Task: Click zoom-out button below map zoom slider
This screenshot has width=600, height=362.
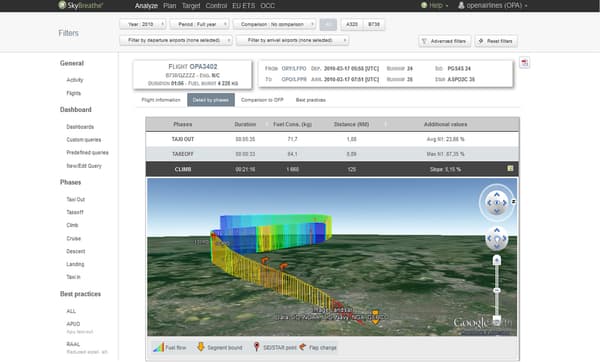Action: click(x=497, y=321)
